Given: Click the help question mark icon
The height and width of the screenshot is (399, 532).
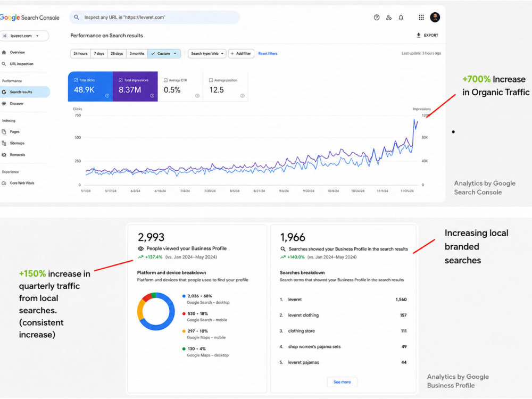Looking at the screenshot, I should point(377,18).
